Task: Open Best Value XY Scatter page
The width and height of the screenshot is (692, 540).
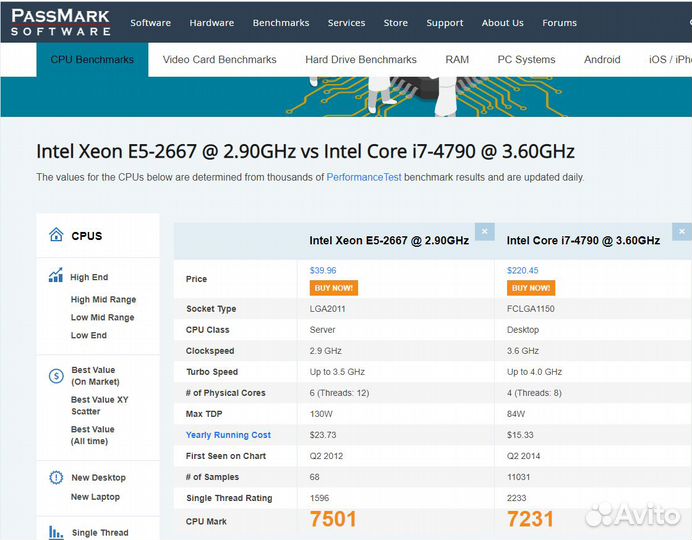Action: click(x=100, y=405)
